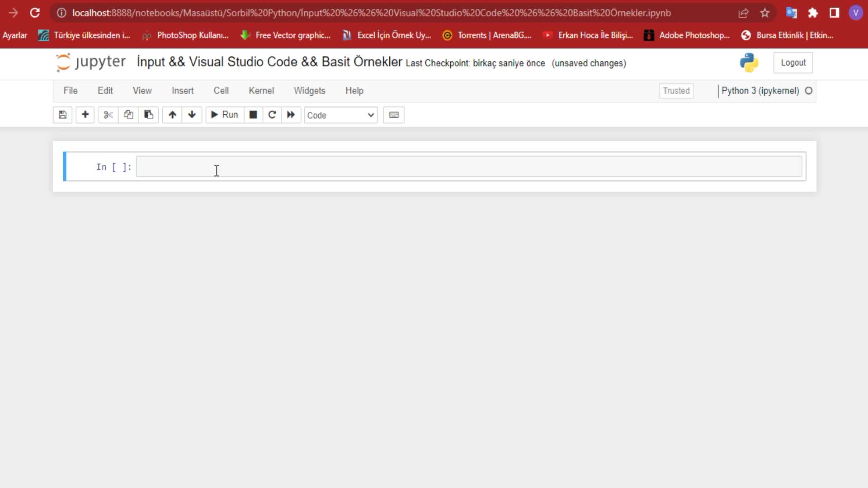The height and width of the screenshot is (488, 868).
Task: Paste cells below icon
Action: tap(148, 115)
